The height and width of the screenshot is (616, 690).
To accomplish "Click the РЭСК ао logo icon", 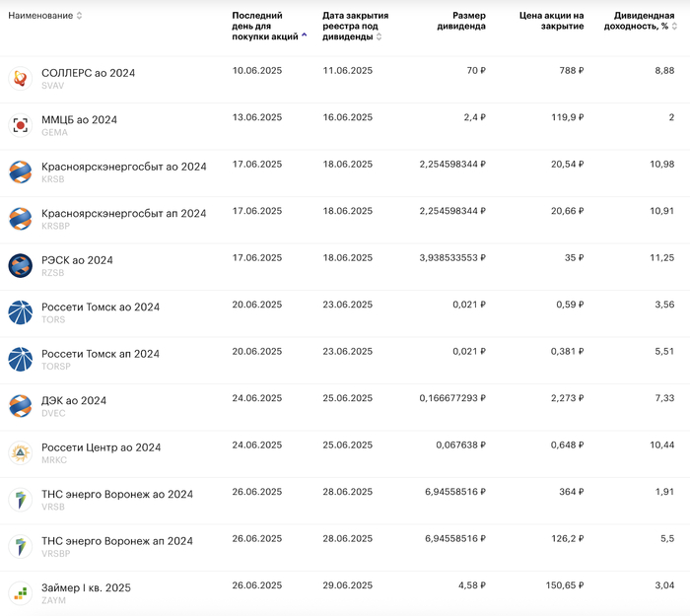I will click(x=20, y=266).
